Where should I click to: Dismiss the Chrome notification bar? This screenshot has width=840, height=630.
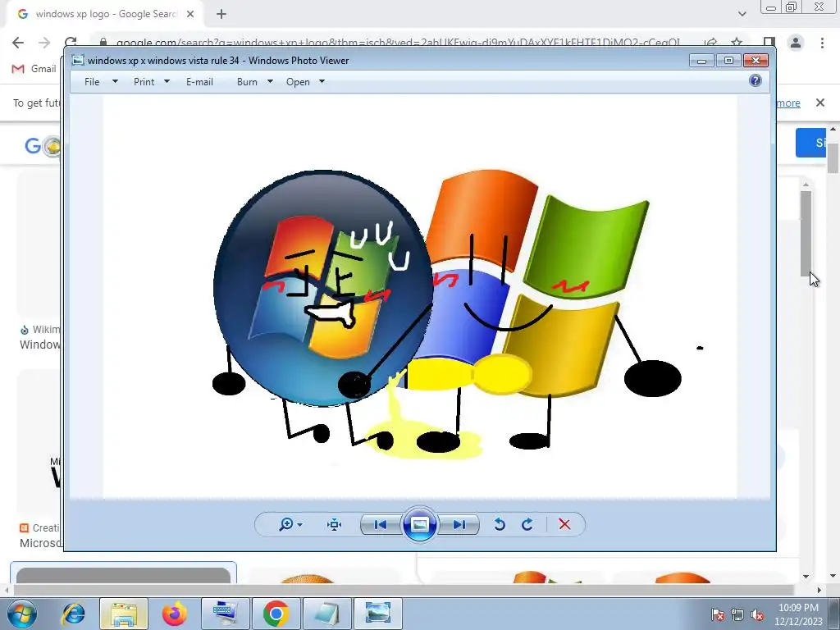(820, 103)
